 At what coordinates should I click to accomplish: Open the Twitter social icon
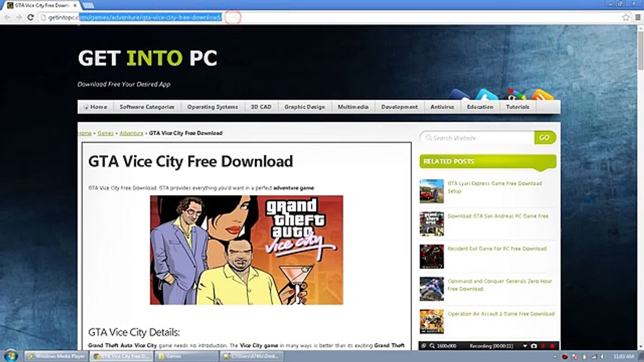(487, 95)
